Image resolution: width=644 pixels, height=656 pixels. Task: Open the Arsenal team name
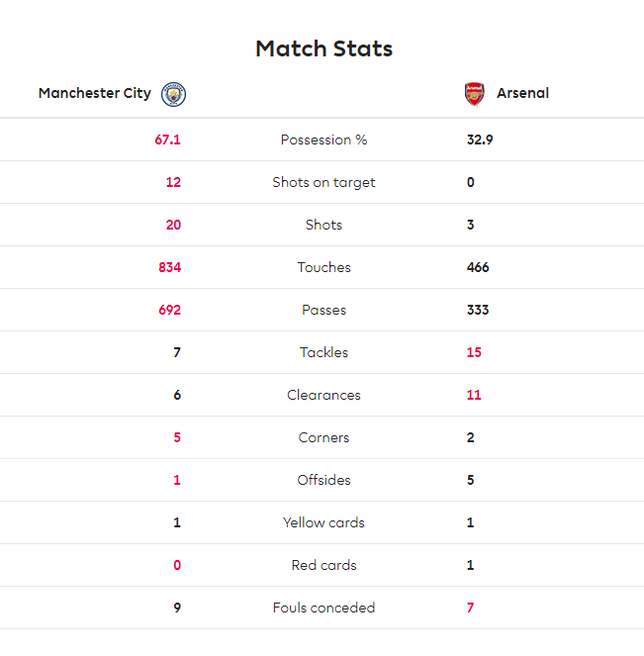pos(522,93)
